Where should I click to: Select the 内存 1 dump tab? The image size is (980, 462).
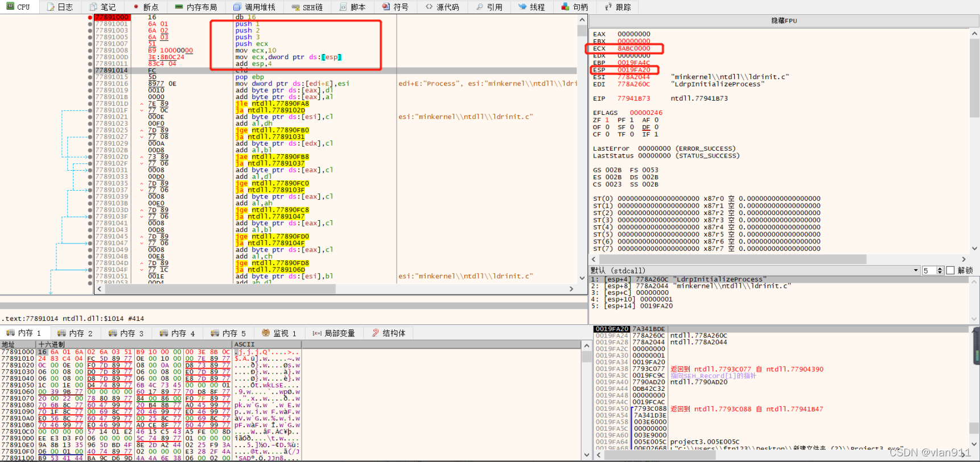[24, 333]
